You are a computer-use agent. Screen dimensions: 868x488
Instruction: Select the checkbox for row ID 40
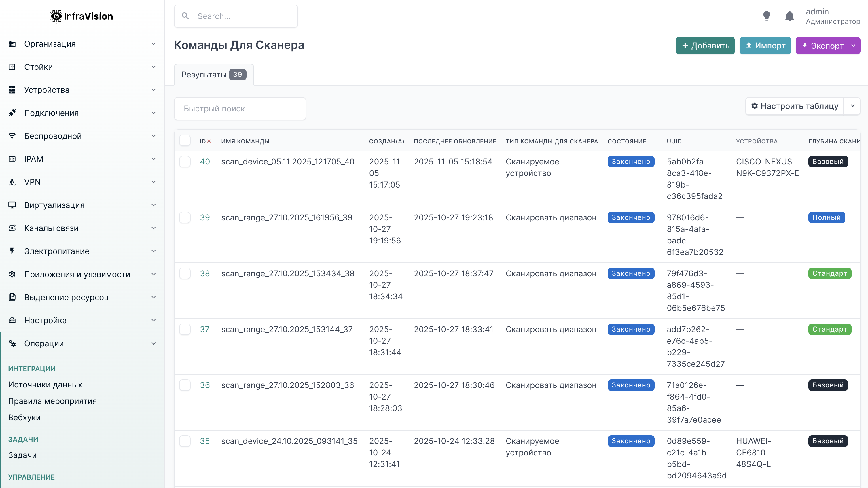tap(185, 161)
